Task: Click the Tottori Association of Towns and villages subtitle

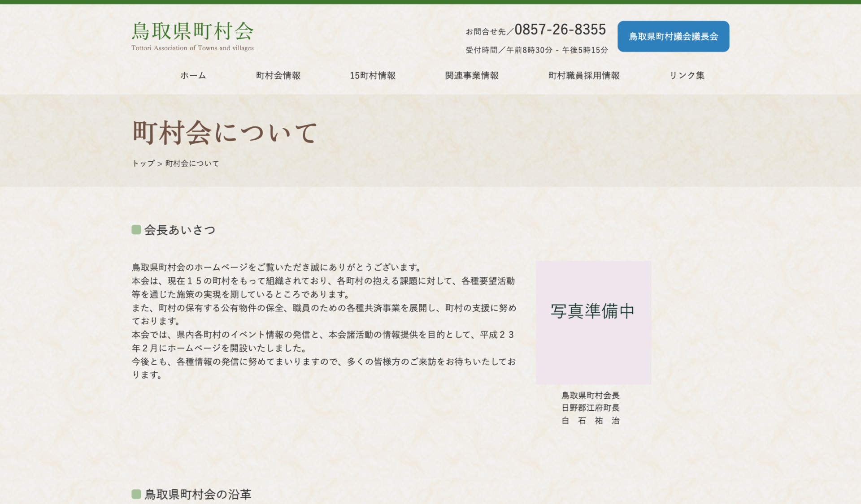Action: click(192, 48)
